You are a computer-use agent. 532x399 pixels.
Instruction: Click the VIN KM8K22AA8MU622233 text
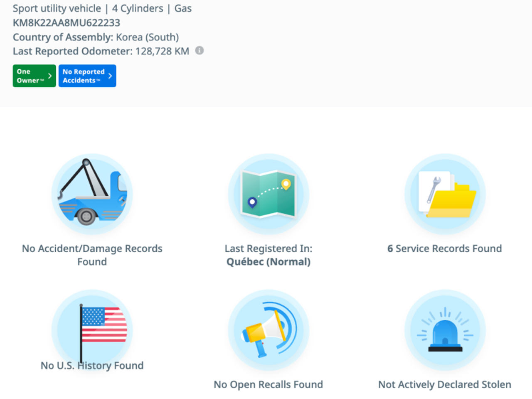66,23
